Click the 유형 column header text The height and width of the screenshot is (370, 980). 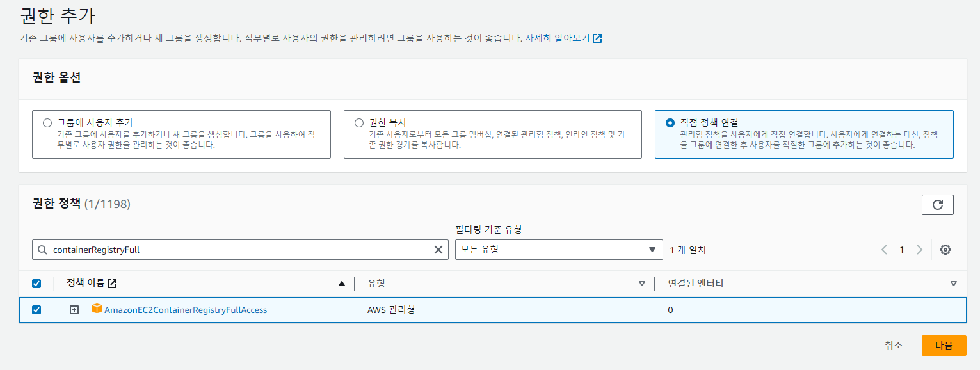coord(376,283)
